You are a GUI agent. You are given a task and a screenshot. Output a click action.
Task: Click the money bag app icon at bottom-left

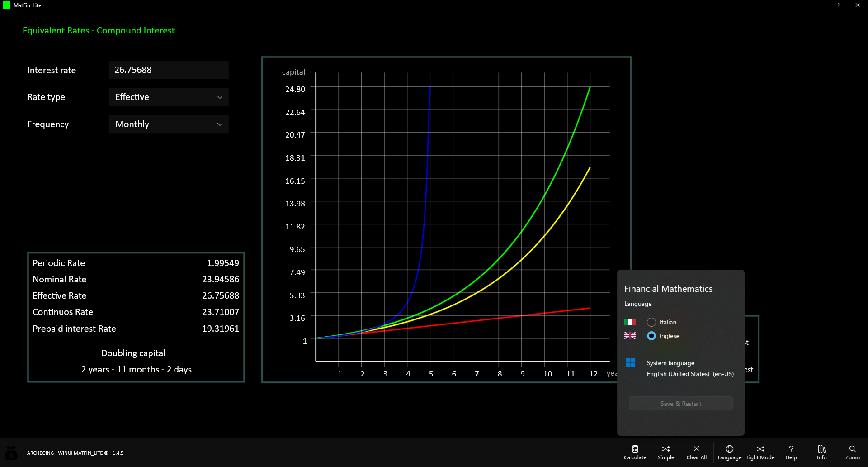tap(11, 453)
